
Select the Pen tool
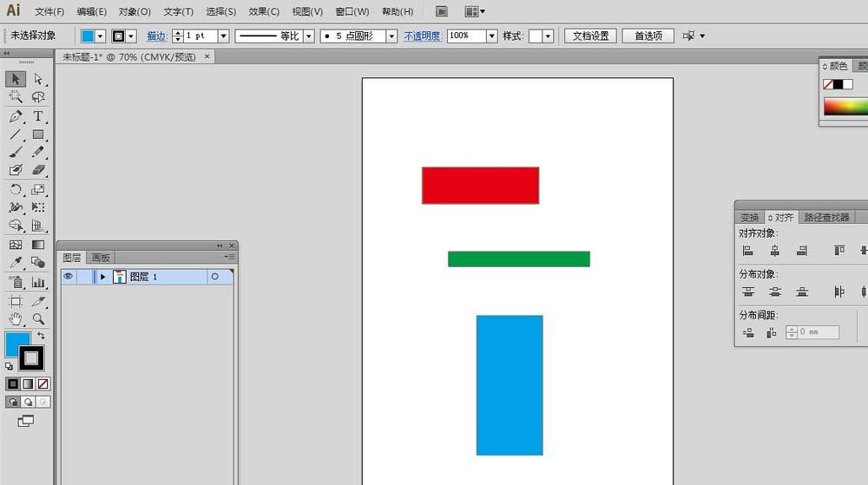click(16, 116)
